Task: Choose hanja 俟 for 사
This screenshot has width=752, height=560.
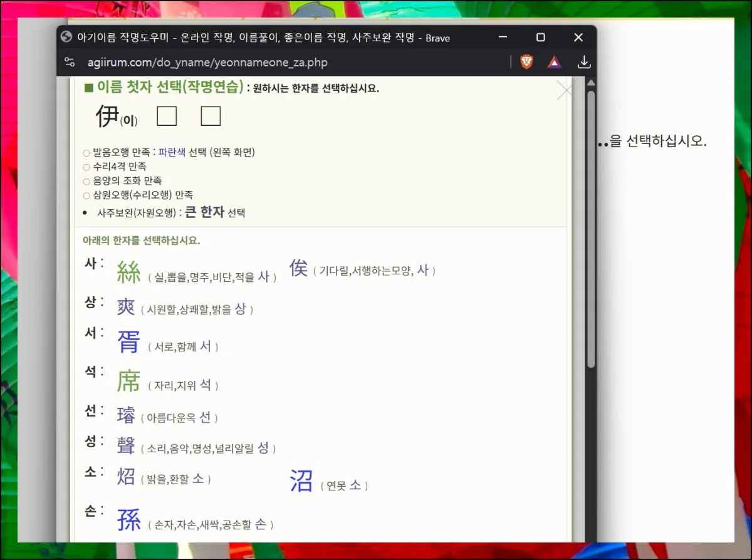Action: coord(298,269)
